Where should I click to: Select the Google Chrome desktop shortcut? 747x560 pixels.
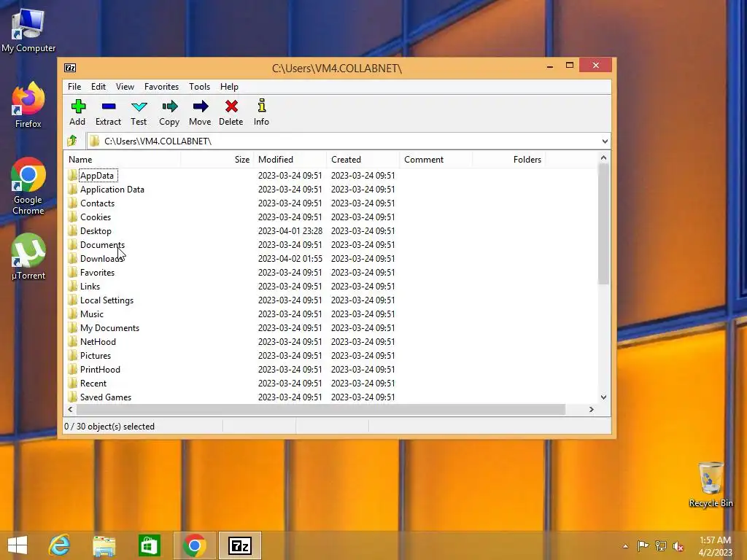[28, 186]
